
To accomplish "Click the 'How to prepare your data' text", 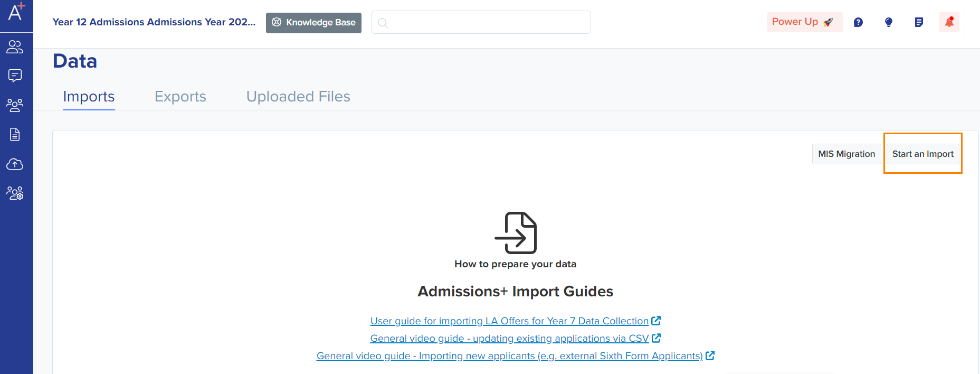I will pos(515,264).
